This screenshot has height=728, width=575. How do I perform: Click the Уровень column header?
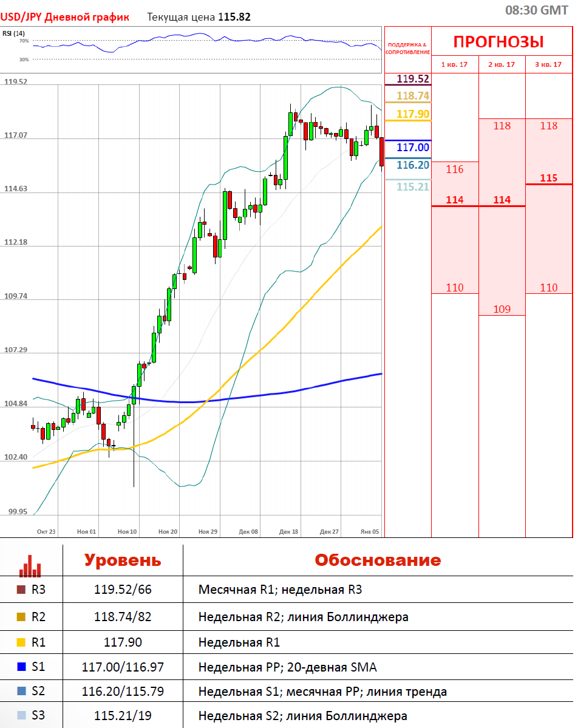tap(122, 560)
